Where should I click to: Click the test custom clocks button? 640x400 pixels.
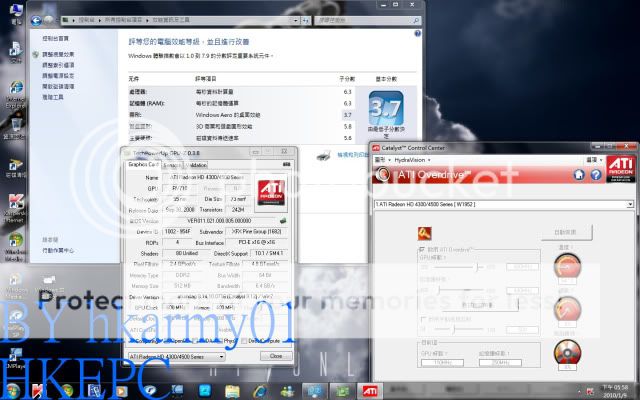coord(480,305)
